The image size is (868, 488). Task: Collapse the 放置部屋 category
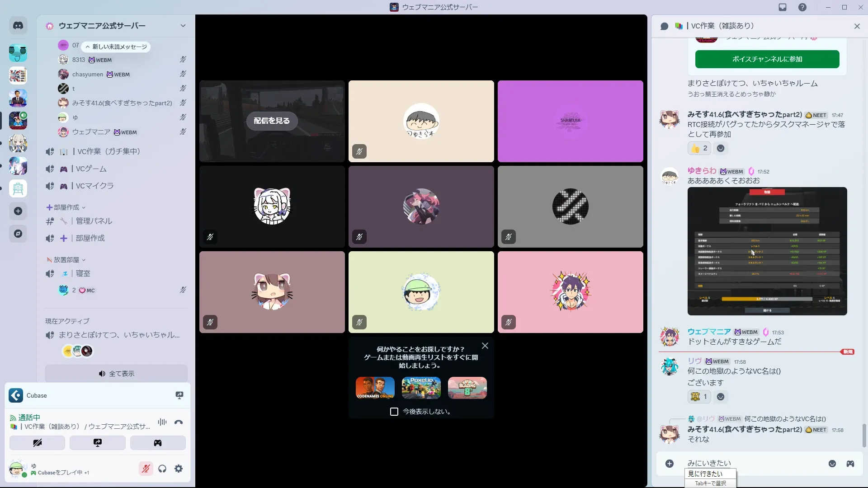point(66,260)
